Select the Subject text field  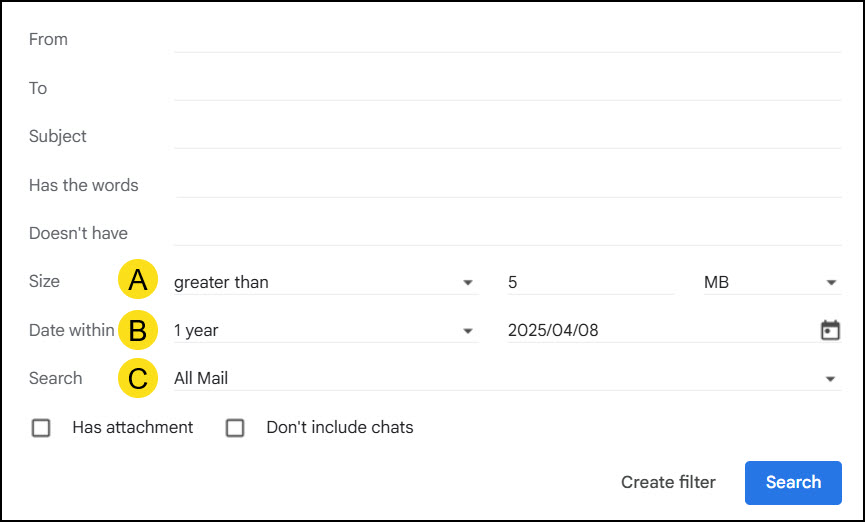click(x=507, y=136)
